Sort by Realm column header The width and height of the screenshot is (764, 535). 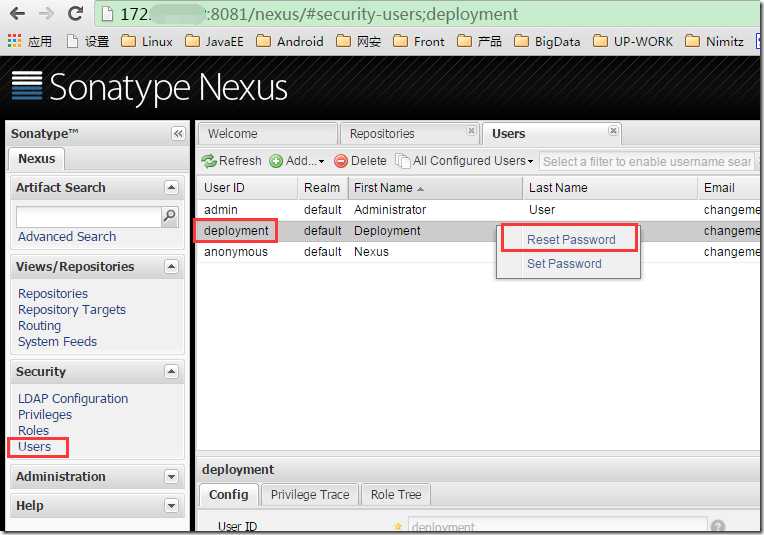click(323, 188)
